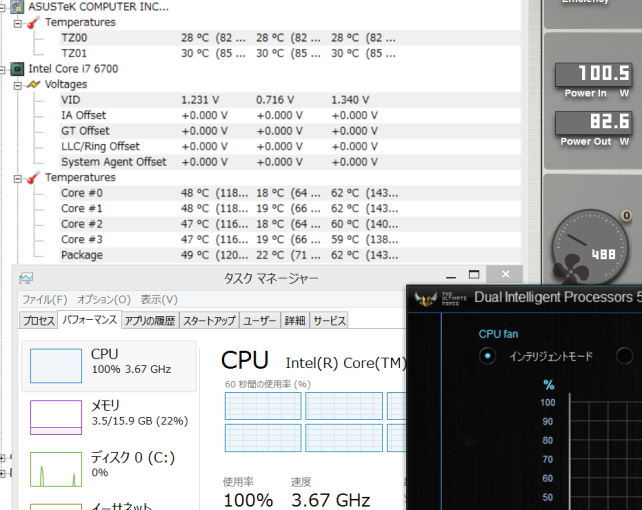The image size is (642, 510).
Task: Select the VID voltage row
Action: coord(290,100)
